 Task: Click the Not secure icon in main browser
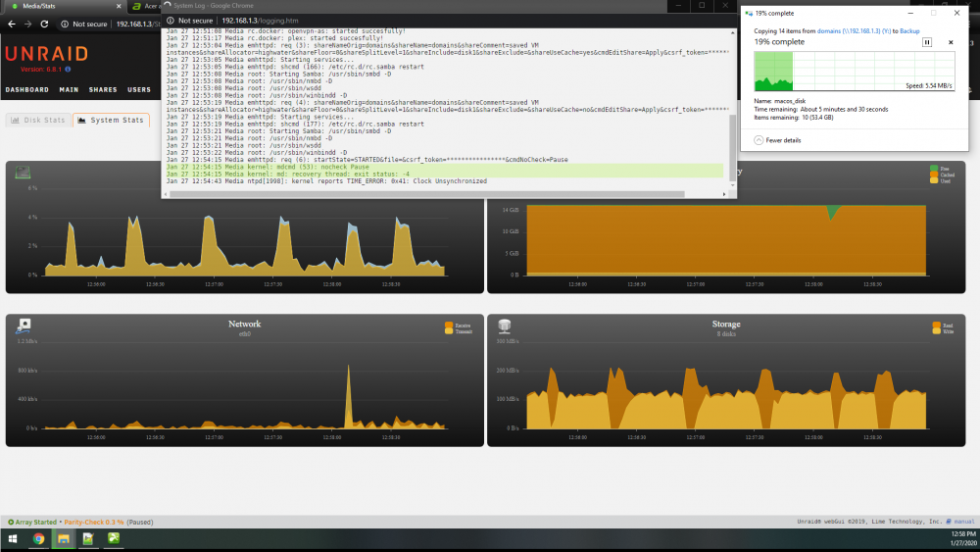click(x=65, y=24)
